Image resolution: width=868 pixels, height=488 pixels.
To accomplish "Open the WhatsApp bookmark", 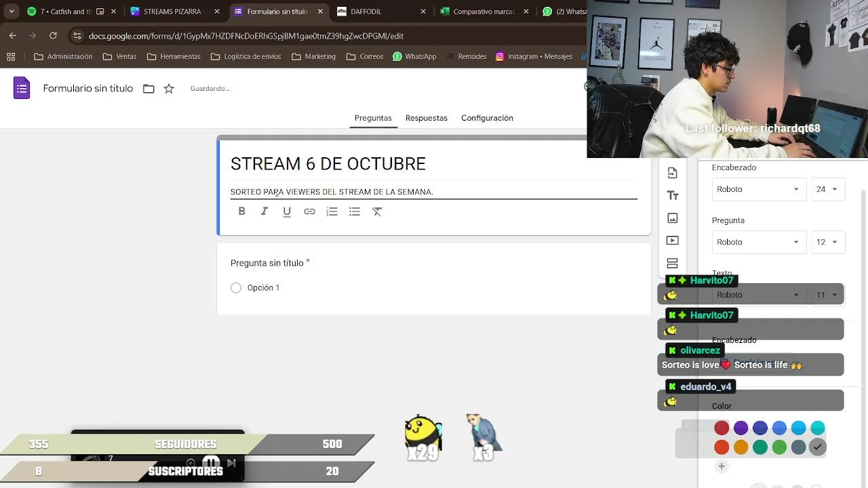I will [x=414, y=57].
